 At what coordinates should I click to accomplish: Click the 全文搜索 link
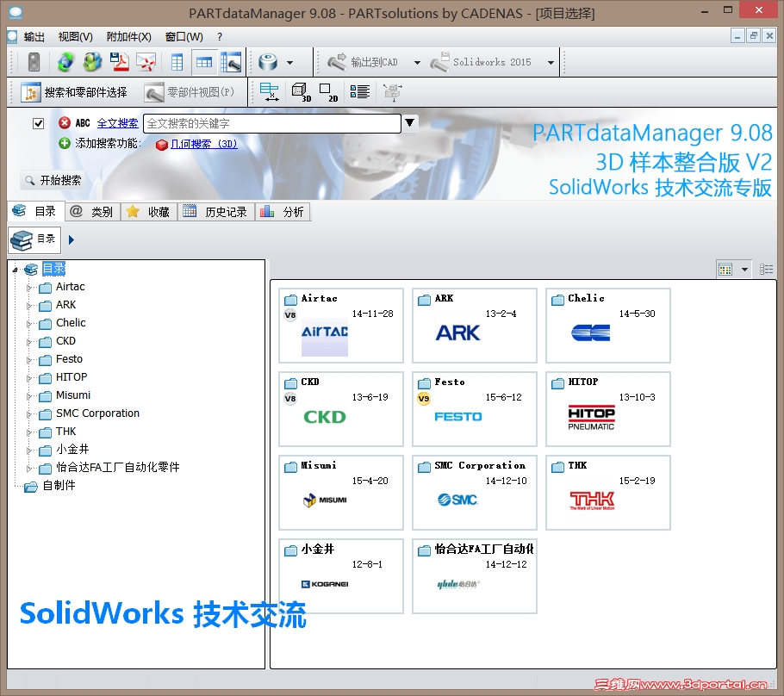tap(117, 123)
